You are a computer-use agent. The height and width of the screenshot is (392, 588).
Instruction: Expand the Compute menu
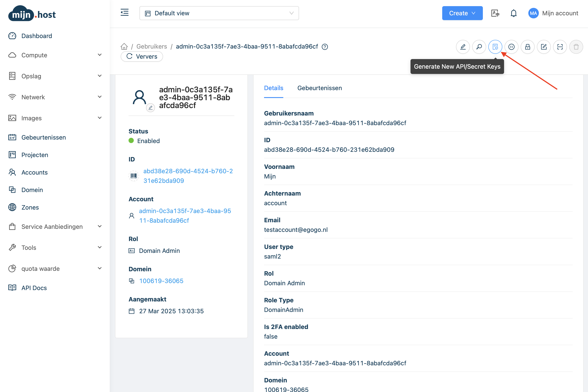point(55,55)
